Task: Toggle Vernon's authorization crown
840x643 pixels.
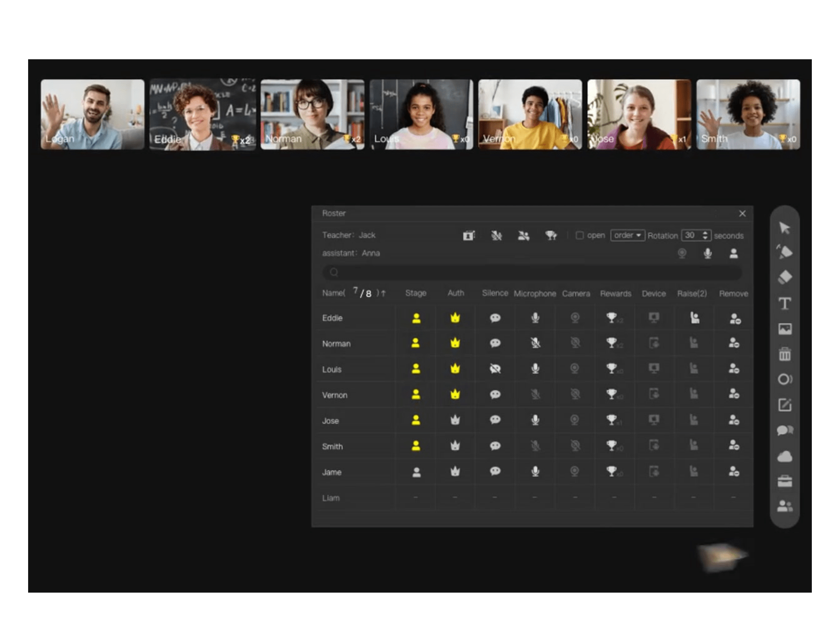Action: tap(455, 394)
